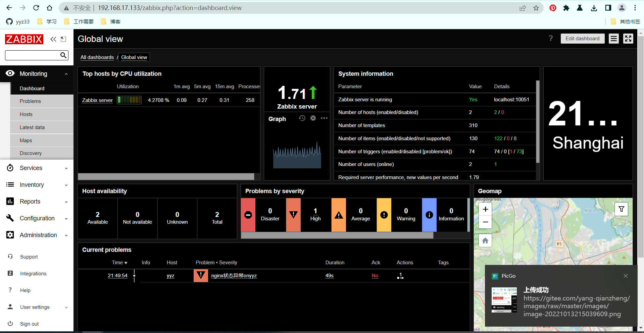Open the dashboard actions hamburger menu
Viewport: 644px width, 333px height.
click(x=614, y=39)
